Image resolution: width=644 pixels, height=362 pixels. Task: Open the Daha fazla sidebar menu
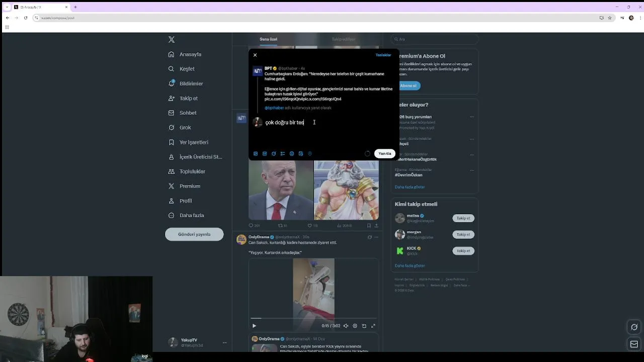pyautogui.click(x=186, y=215)
